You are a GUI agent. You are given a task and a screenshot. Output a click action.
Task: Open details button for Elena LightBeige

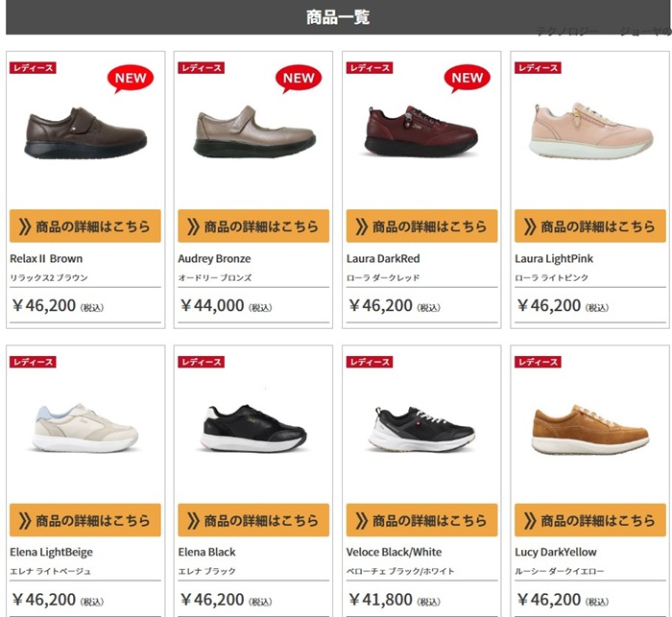[x=85, y=520]
